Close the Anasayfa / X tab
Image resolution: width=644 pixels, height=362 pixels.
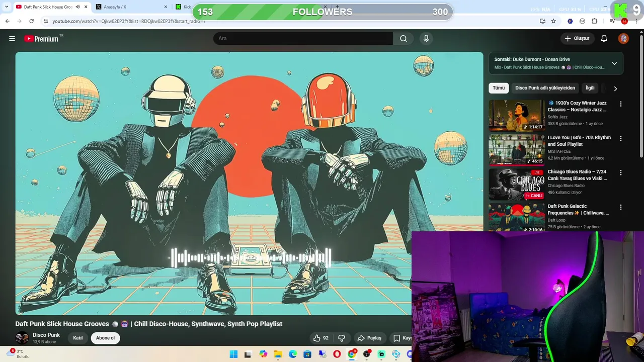tap(166, 7)
